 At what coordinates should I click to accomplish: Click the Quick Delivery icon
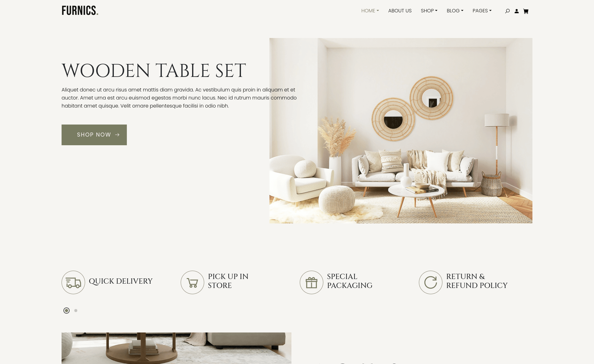[73, 282]
